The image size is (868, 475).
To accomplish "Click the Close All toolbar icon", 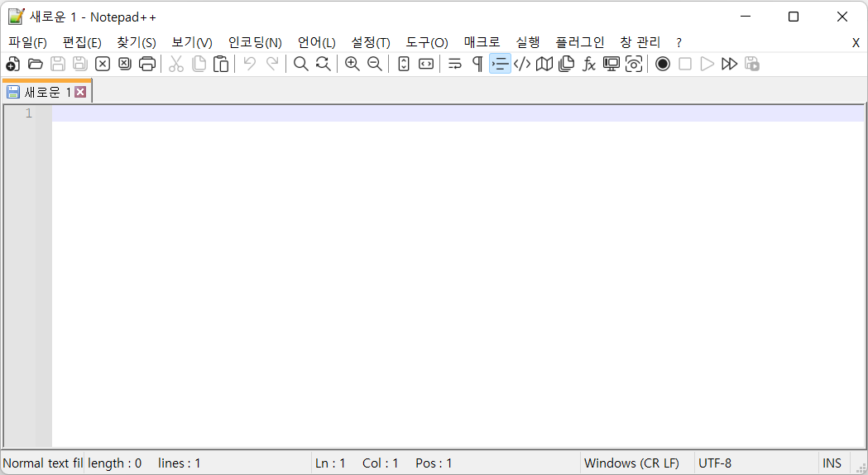I will coord(125,65).
